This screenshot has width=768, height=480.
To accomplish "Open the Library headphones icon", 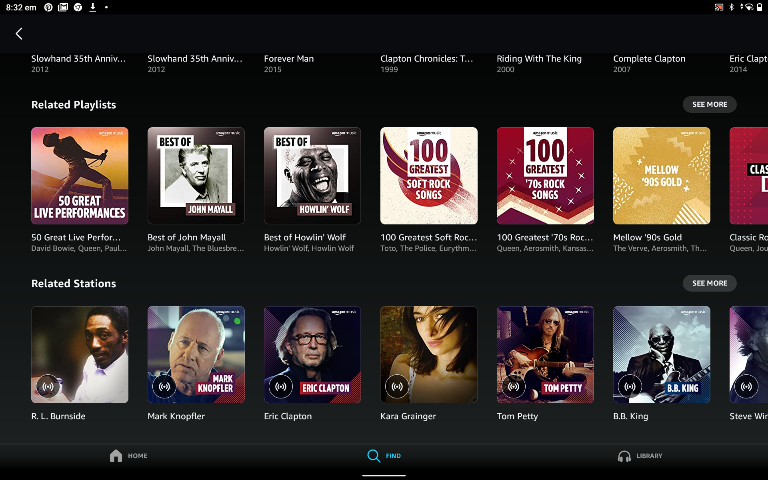I will point(624,456).
